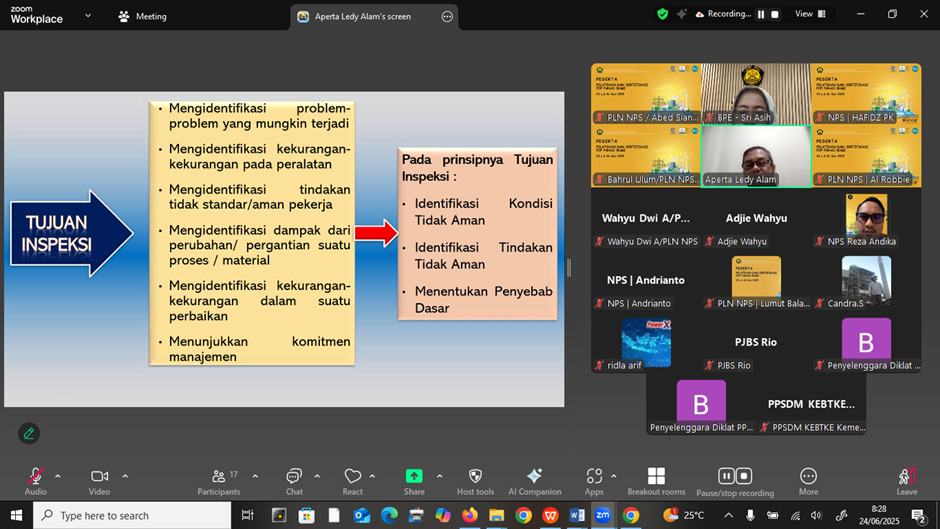Open the View layout menu
Viewport: 940px width, 529px height.
(810, 14)
